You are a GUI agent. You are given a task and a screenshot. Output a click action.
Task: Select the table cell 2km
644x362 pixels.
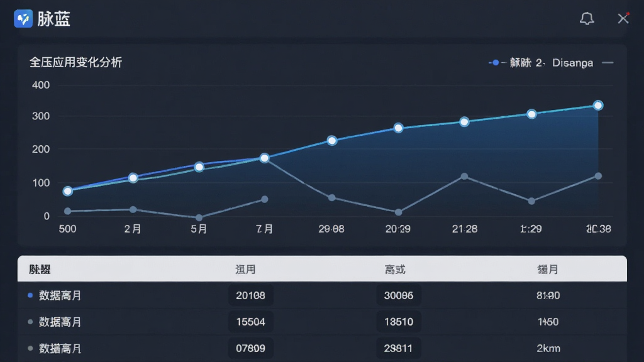pyautogui.click(x=548, y=348)
